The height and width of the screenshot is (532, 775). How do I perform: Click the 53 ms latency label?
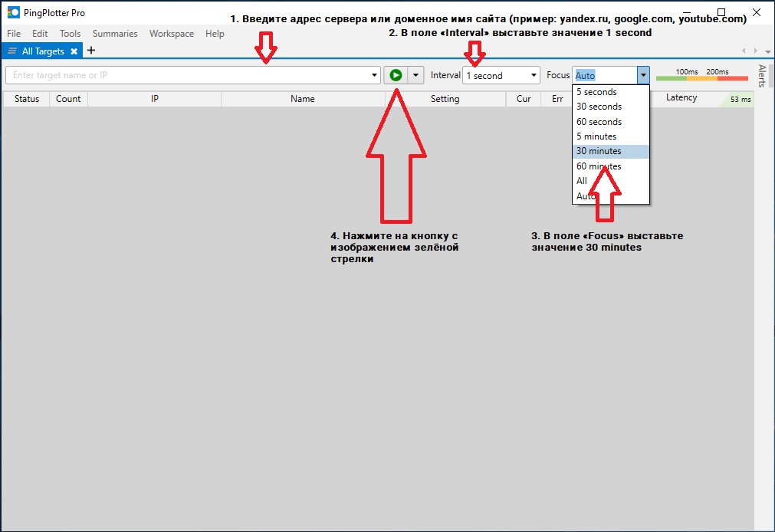tap(741, 100)
